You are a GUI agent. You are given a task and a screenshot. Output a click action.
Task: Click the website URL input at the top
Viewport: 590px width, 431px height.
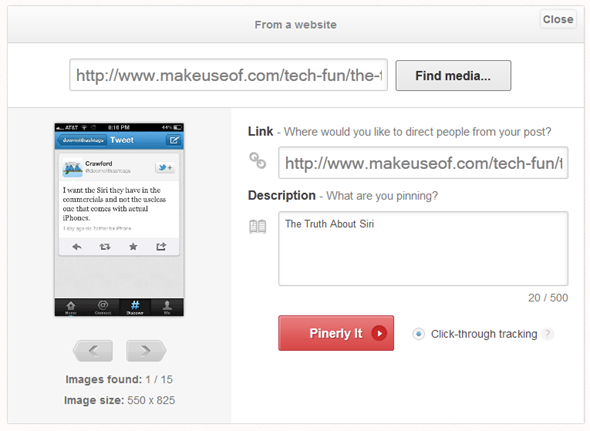point(228,75)
